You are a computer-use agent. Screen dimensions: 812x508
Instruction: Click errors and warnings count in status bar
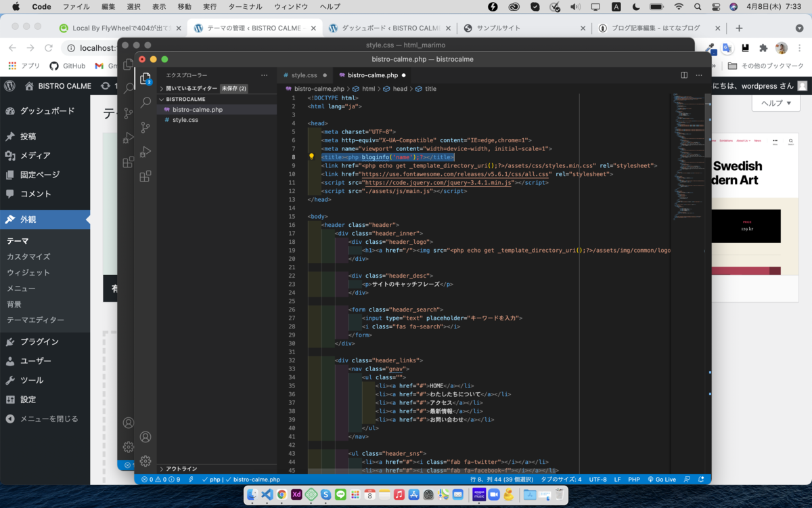pos(160,479)
